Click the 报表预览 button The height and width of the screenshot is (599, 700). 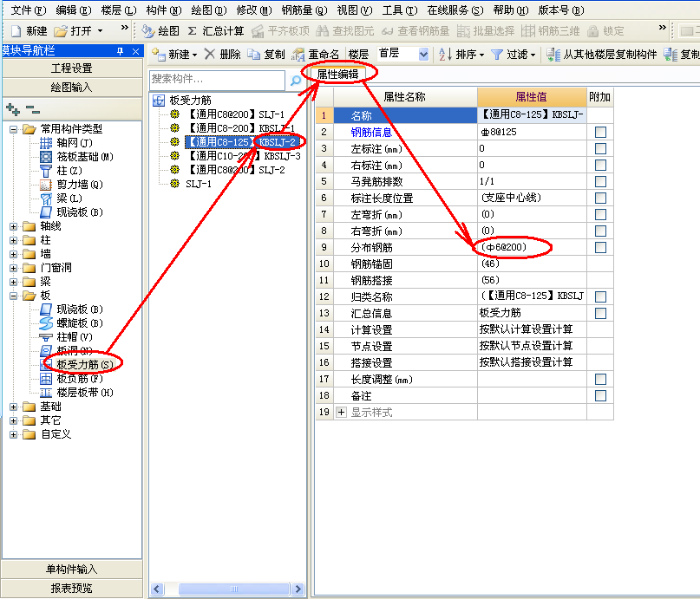click(71, 588)
